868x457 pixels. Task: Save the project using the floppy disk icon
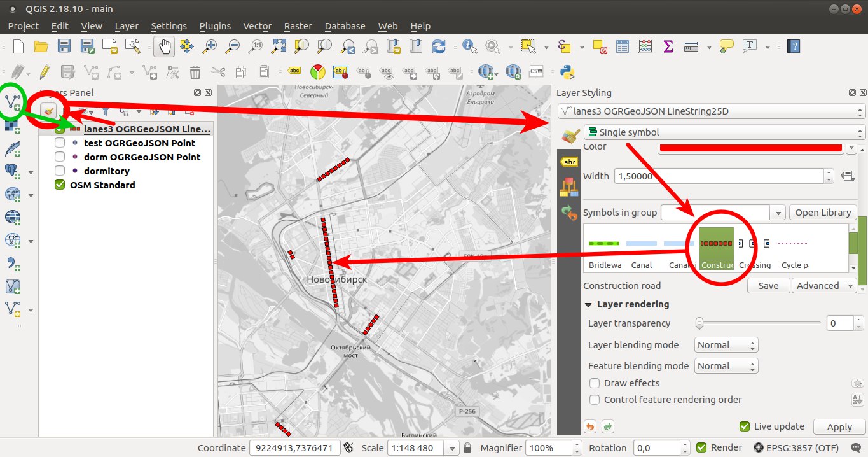tap(64, 46)
